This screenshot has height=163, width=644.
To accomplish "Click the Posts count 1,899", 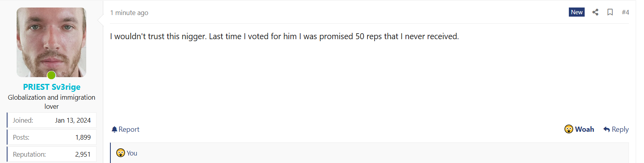I will (83, 137).
